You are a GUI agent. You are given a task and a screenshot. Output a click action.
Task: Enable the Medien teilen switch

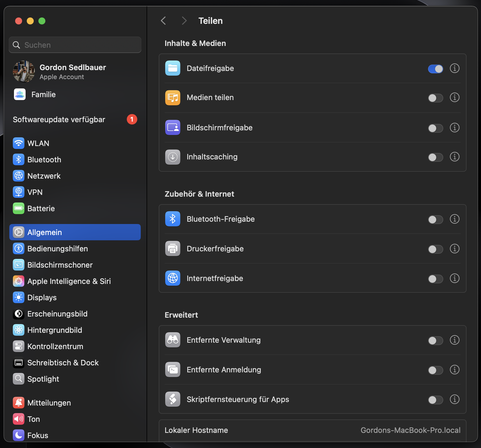[435, 98]
